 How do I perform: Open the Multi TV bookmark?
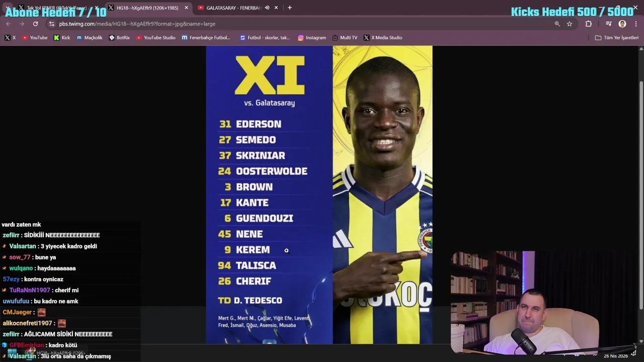(345, 38)
